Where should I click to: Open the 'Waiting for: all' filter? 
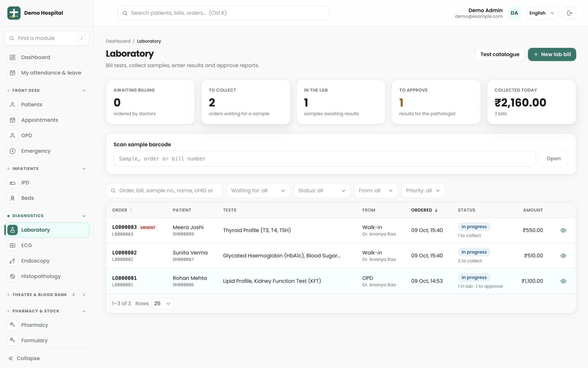click(258, 191)
